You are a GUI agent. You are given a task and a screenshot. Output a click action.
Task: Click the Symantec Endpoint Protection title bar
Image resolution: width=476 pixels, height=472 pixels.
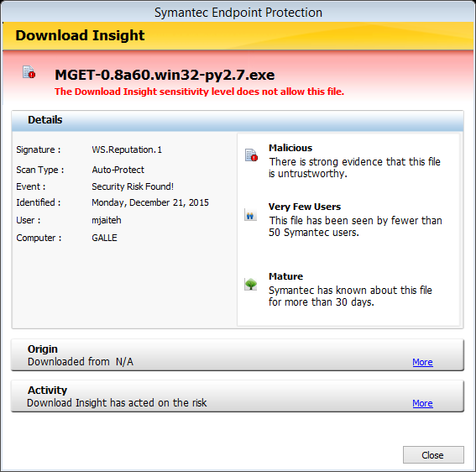(238, 13)
